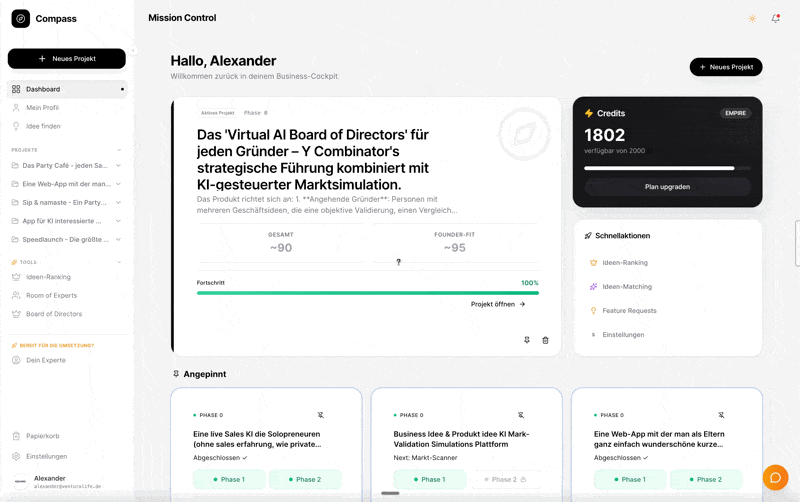Click the Plan upgraden button
The image size is (800, 502).
tap(667, 187)
